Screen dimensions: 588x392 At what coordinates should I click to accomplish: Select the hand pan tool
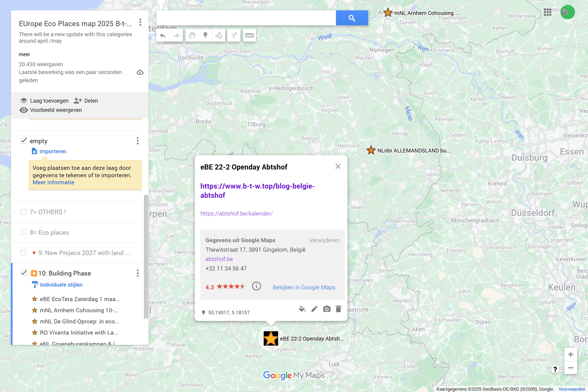click(192, 36)
